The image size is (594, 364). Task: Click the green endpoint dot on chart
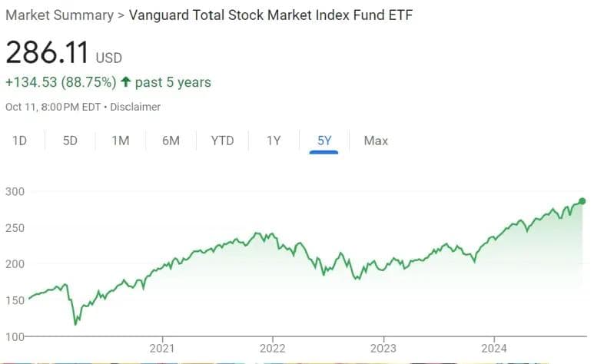coord(582,201)
